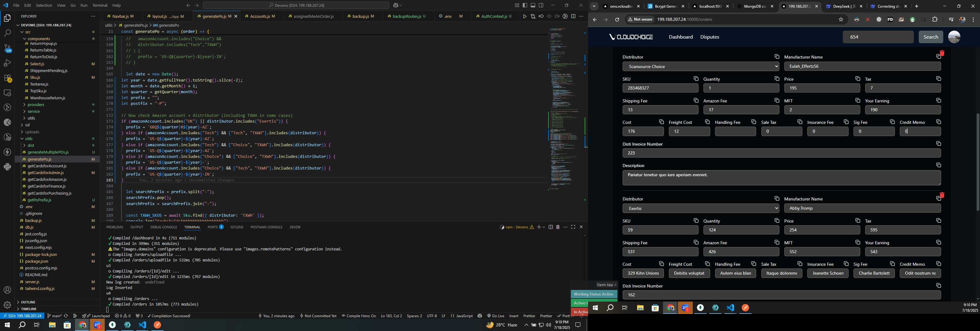Screen dimensions: 980x331
Task: Copy Your Earning 190 using its copy icon
Action: coord(939,100)
